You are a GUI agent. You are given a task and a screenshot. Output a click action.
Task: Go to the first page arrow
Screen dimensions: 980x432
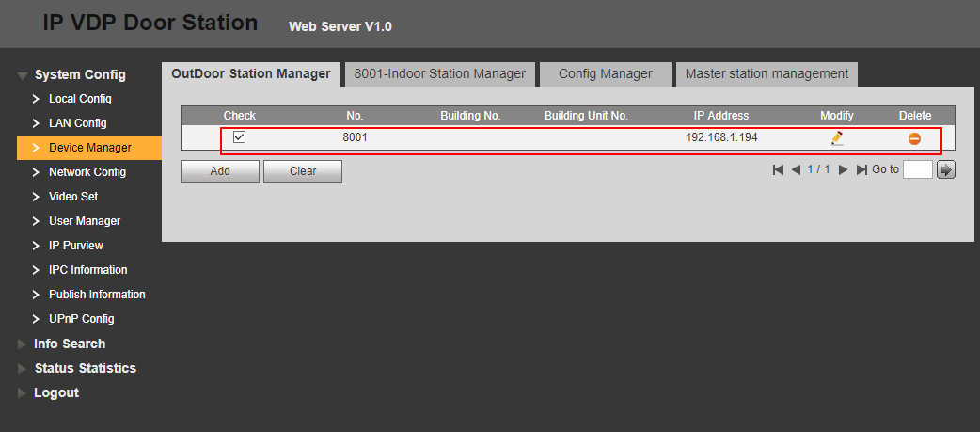778,170
